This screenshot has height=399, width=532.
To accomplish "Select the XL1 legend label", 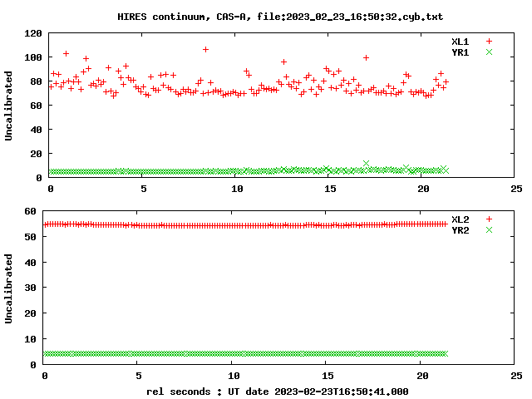I will point(460,42).
